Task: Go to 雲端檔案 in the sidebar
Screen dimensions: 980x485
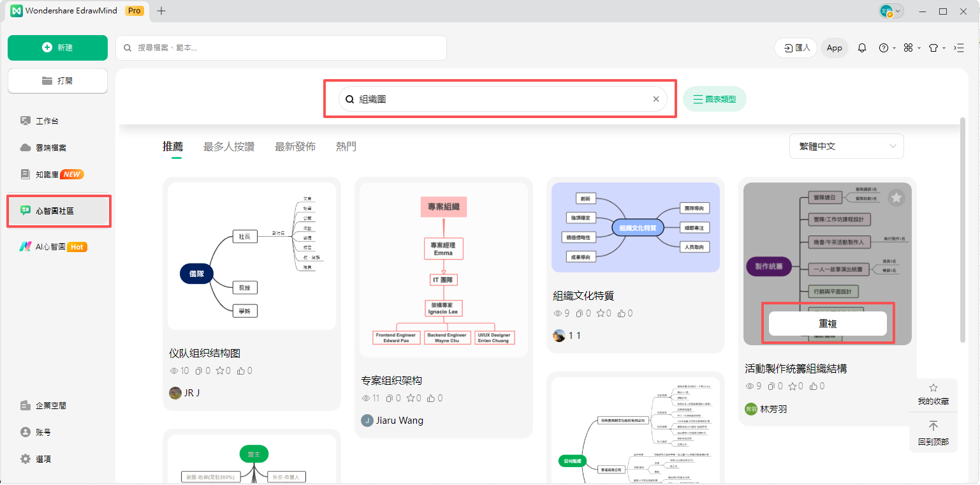Action: 51,147
